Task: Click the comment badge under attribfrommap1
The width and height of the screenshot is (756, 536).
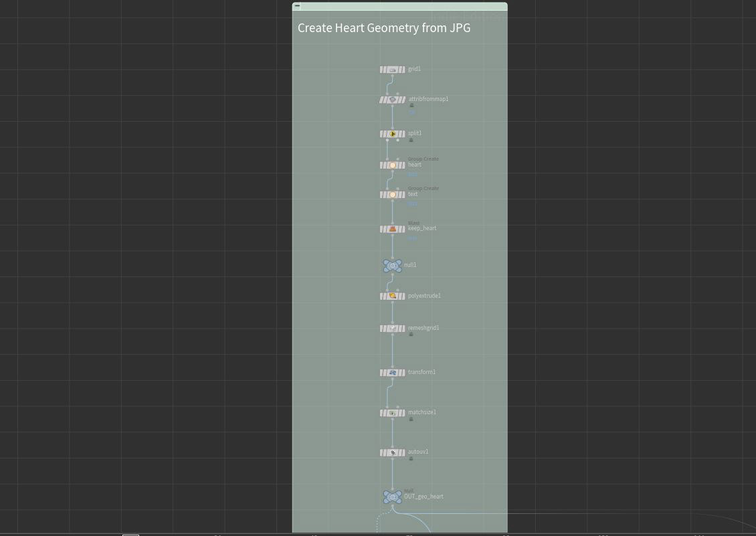Action: 411,105
